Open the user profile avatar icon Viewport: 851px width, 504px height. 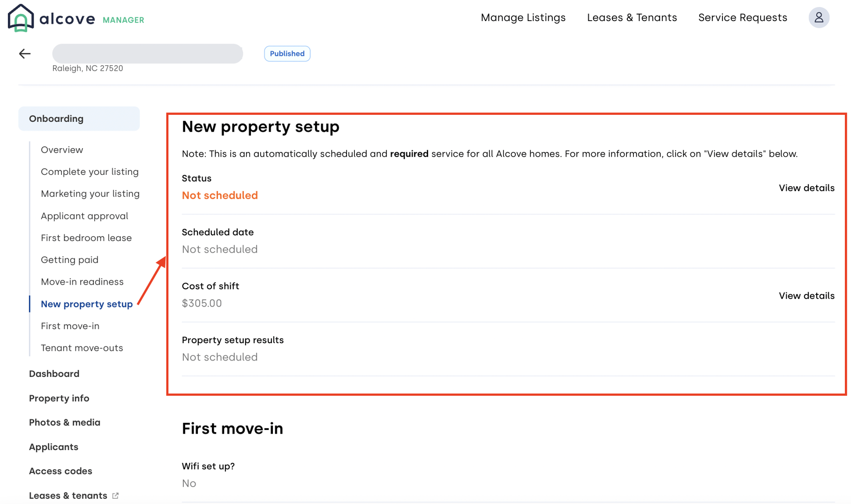tap(819, 18)
